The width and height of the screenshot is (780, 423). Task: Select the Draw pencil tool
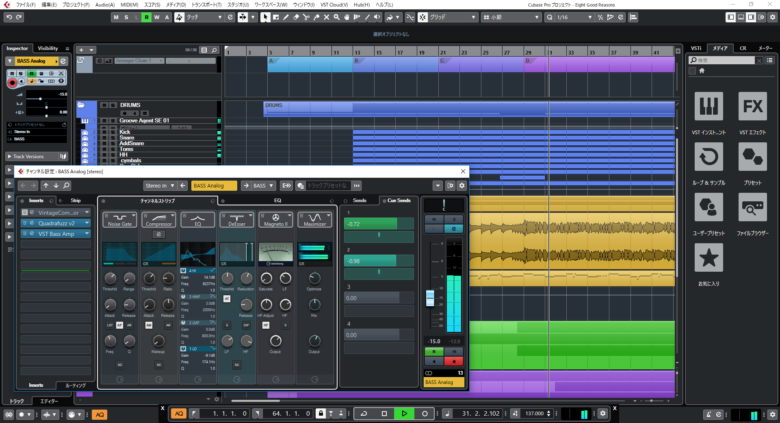(286, 17)
